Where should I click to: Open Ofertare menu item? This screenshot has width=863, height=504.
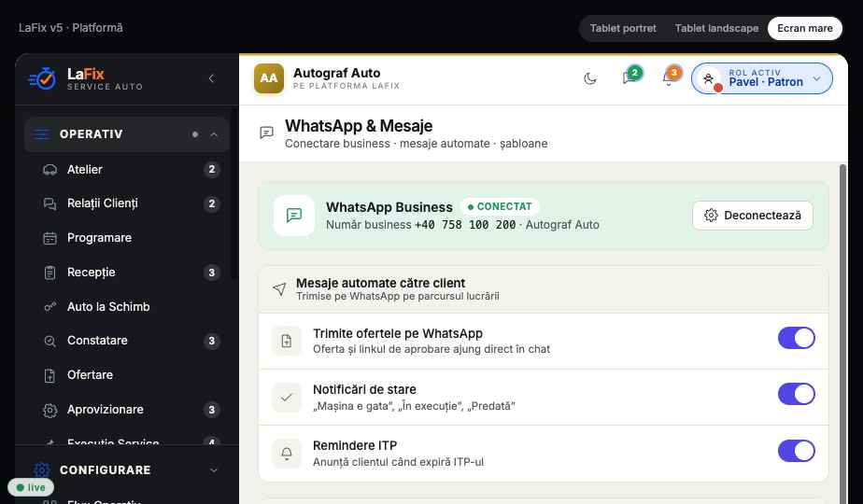point(127,375)
